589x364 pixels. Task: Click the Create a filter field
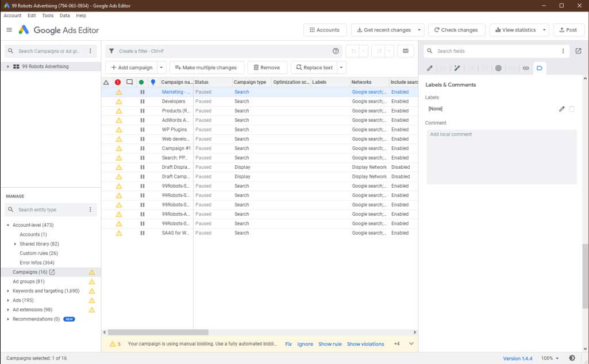tap(224, 51)
